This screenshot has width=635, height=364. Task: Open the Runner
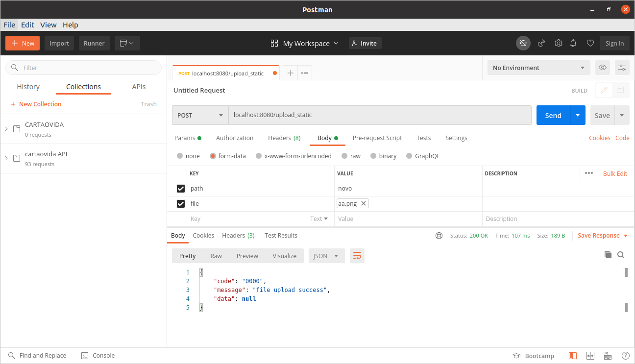click(94, 43)
